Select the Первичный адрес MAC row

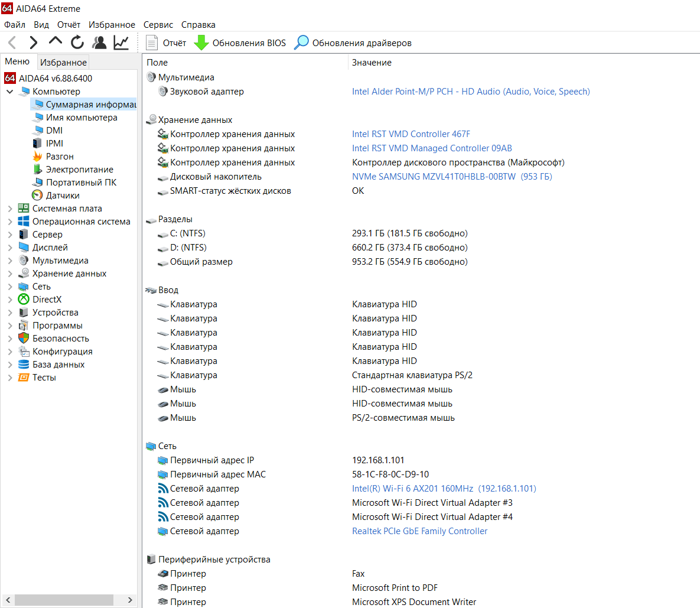click(x=421, y=474)
